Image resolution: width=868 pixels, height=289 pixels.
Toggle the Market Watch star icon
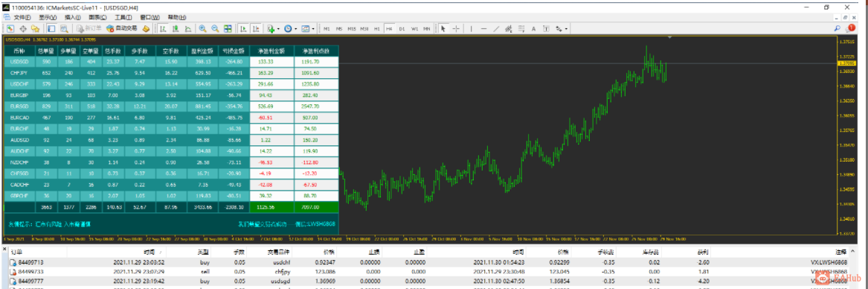[x=35, y=28]
